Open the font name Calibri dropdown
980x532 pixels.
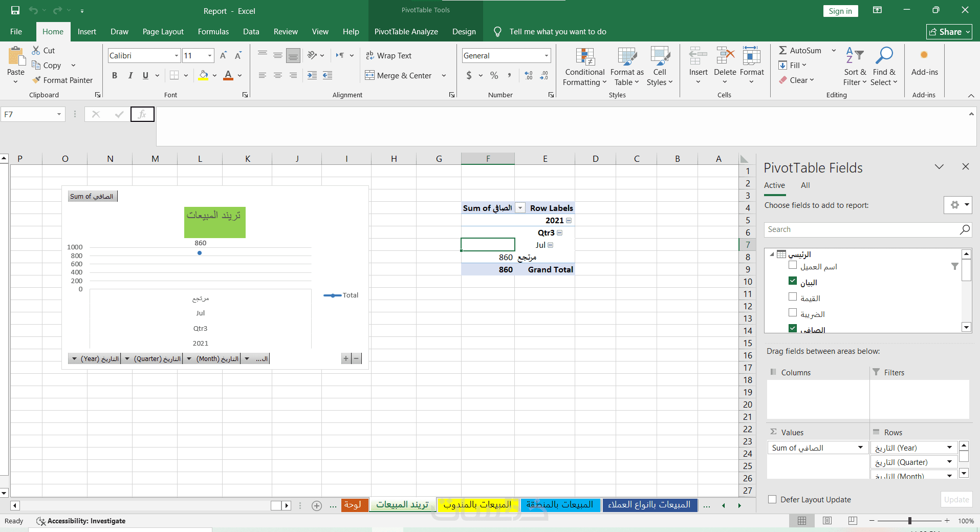click(x=177, y=55)
